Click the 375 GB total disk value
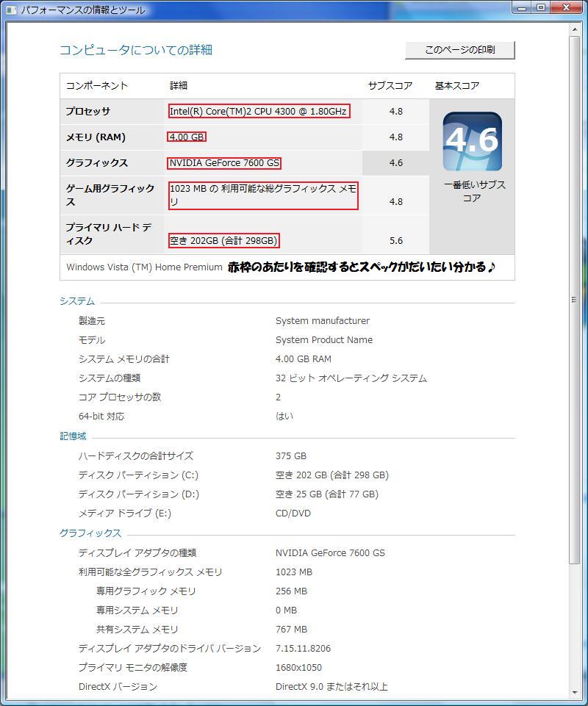The image size is (588, 706). click(290, 456)
